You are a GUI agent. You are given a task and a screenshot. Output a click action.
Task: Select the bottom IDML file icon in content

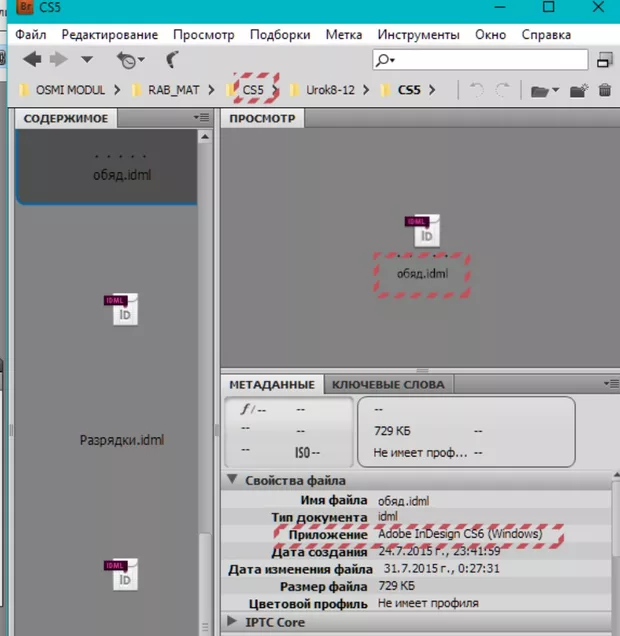(121, 574)
